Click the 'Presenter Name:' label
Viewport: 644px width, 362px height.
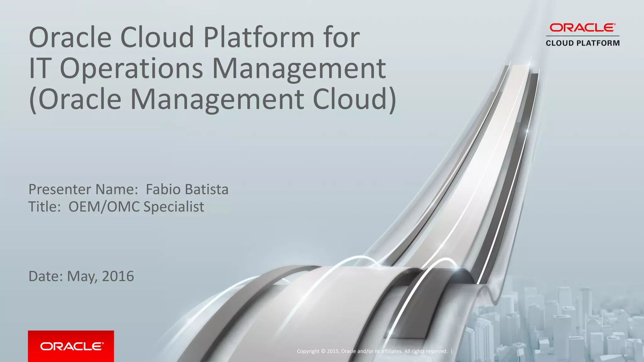(83, 189)
